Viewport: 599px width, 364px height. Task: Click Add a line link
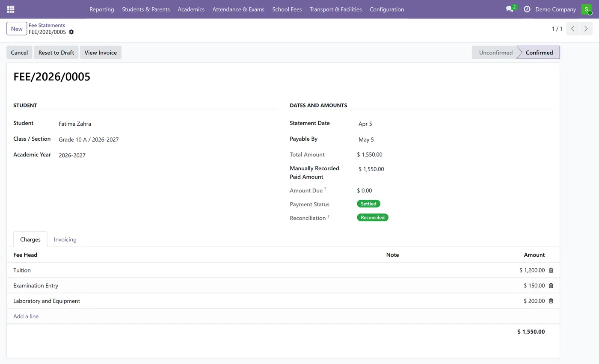tap(26, 317)
